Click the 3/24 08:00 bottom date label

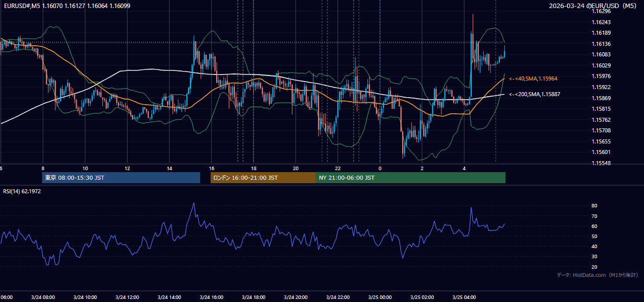tap(43, 297)
